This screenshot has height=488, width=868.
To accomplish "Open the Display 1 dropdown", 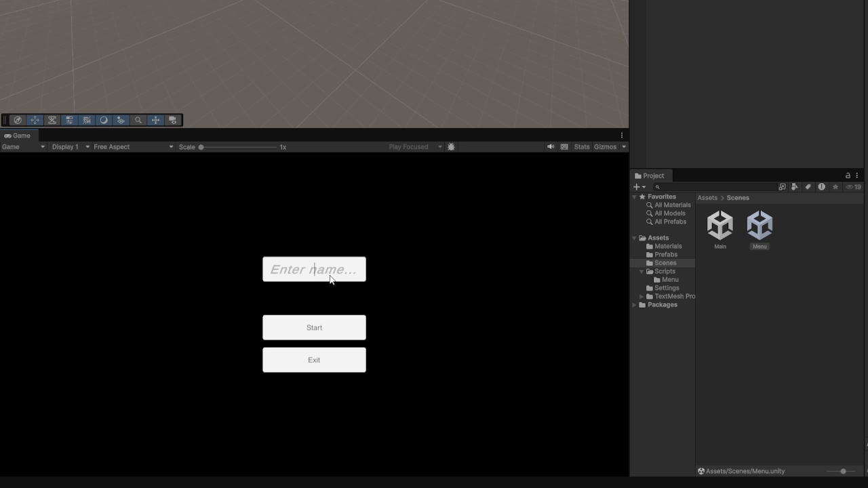I will 71,147.
